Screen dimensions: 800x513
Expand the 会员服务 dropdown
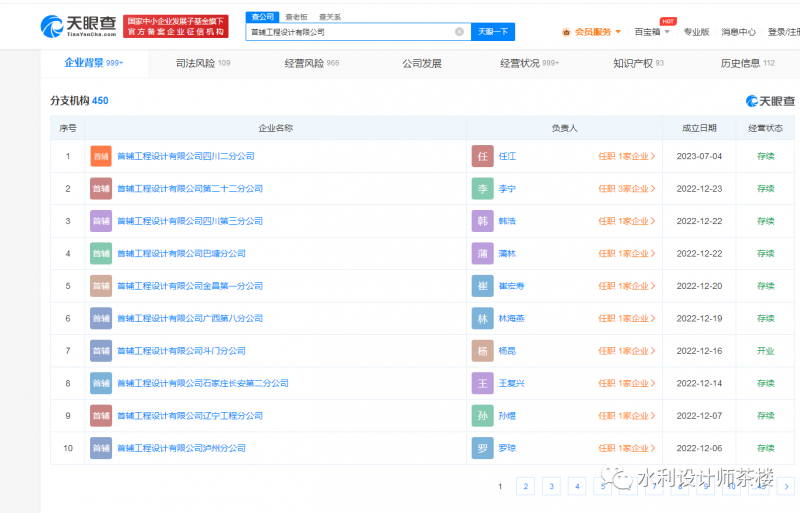[618, 32]
